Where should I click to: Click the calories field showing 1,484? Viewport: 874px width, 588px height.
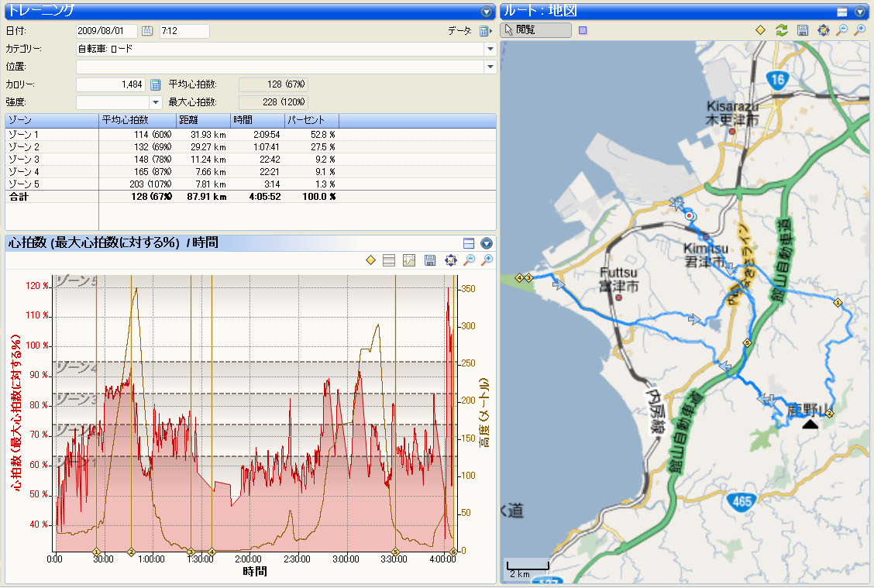point(110,84)
